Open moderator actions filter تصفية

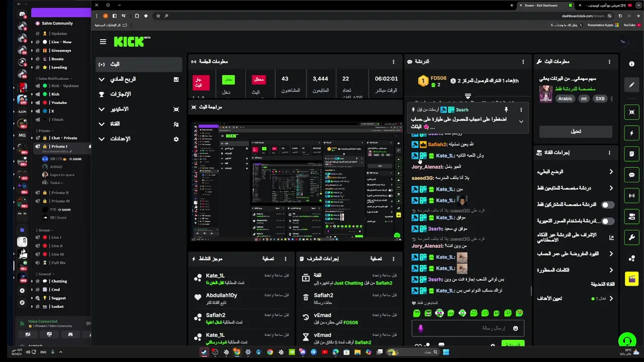[376, 259]
